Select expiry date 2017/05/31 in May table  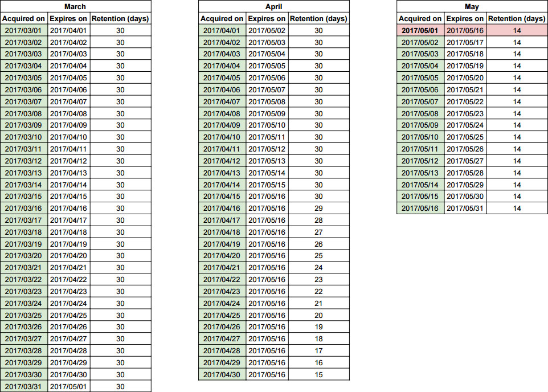pyautogui.click(x=465, y=209)
